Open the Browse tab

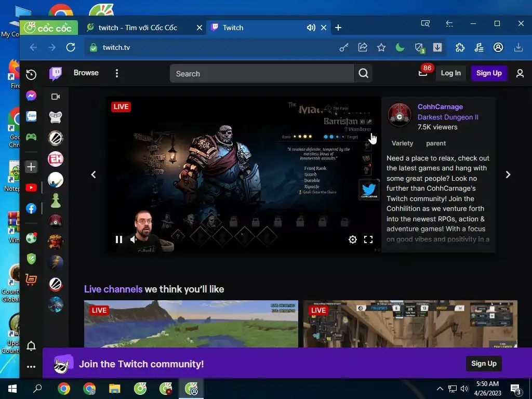[86, 73]
